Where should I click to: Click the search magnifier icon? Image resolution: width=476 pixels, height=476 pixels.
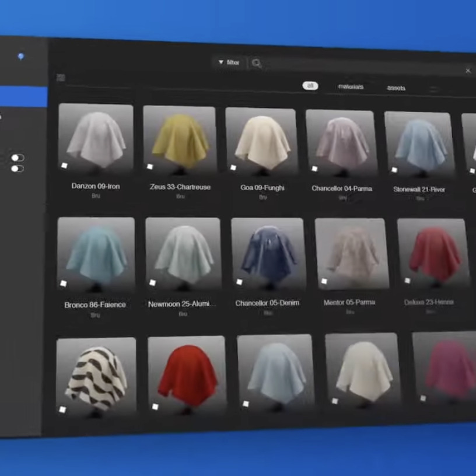click(x=257, y=63)
